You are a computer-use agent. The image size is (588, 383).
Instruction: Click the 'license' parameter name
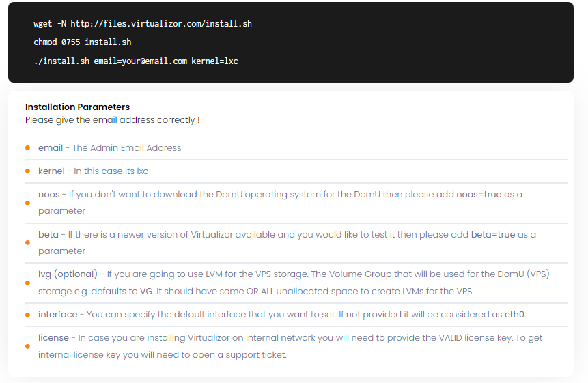coord(54,338)
